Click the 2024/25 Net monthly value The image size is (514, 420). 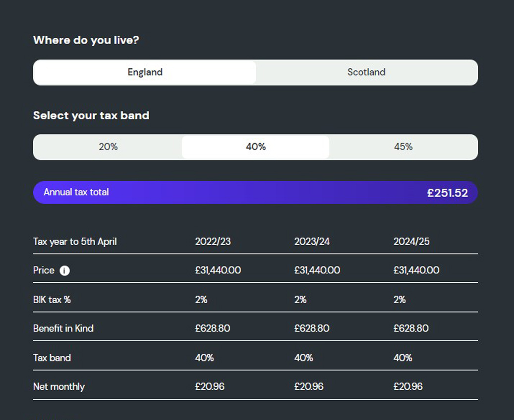coord(408,386)
